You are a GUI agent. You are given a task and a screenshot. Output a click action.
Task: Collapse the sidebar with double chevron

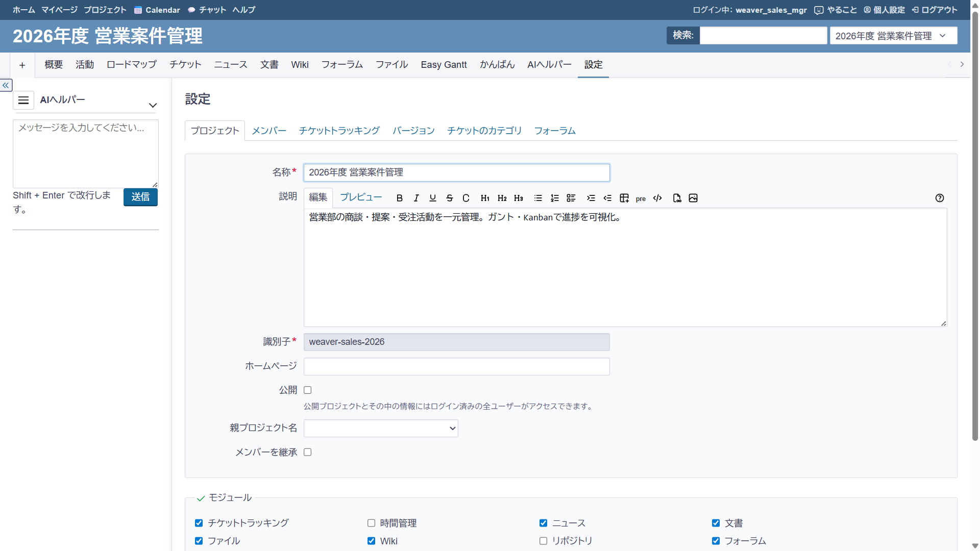coord(6,85)
